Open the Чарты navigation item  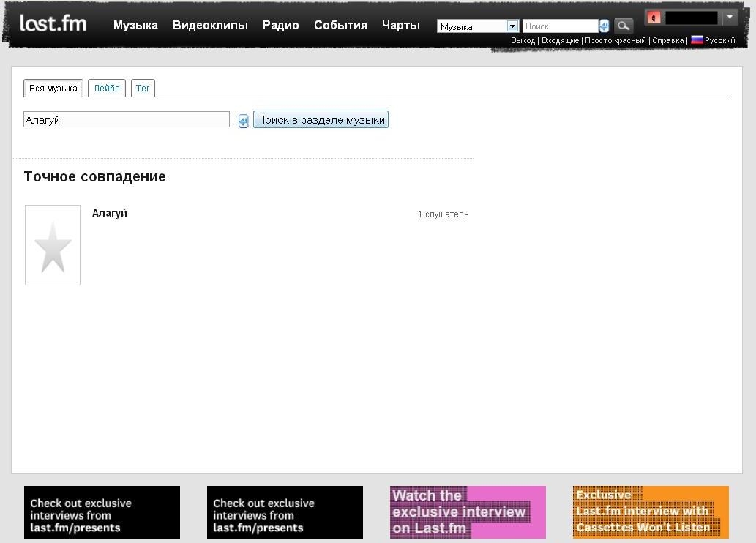401,25
